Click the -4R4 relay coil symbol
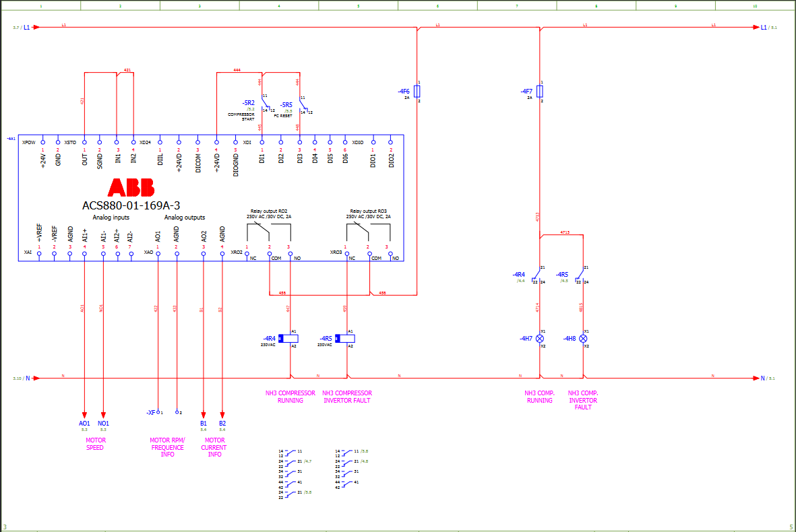The height and width of the screenshot is (532, 796). 288,338
